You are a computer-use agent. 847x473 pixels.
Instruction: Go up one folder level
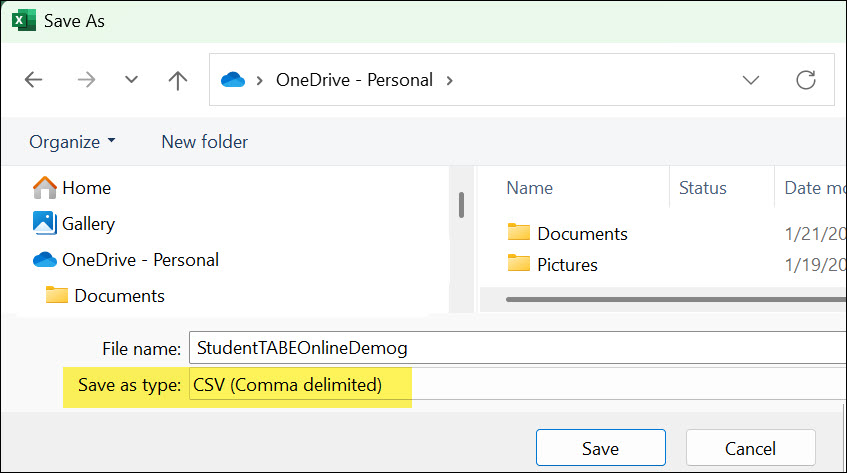(x=178, y=80)
